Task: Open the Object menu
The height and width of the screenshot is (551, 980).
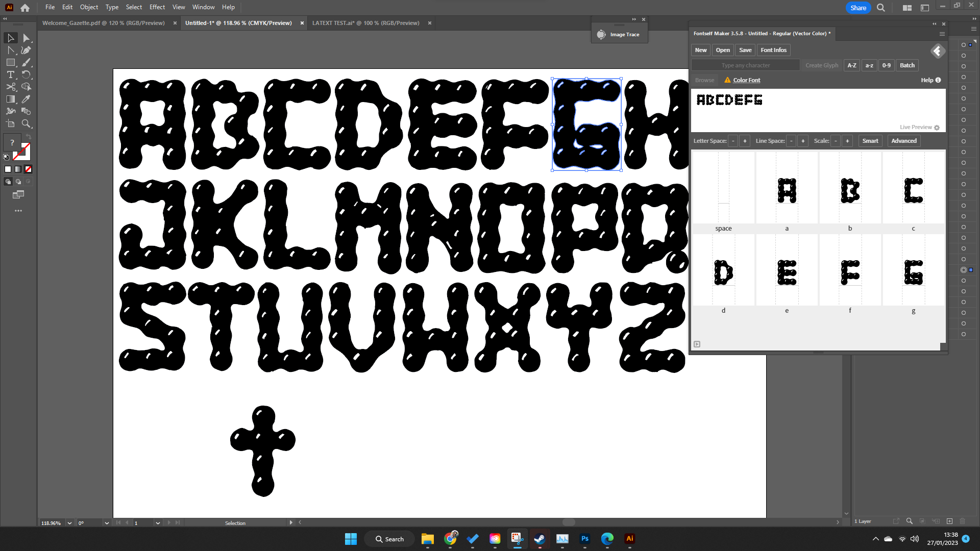Action: click(x=89, y=7)
